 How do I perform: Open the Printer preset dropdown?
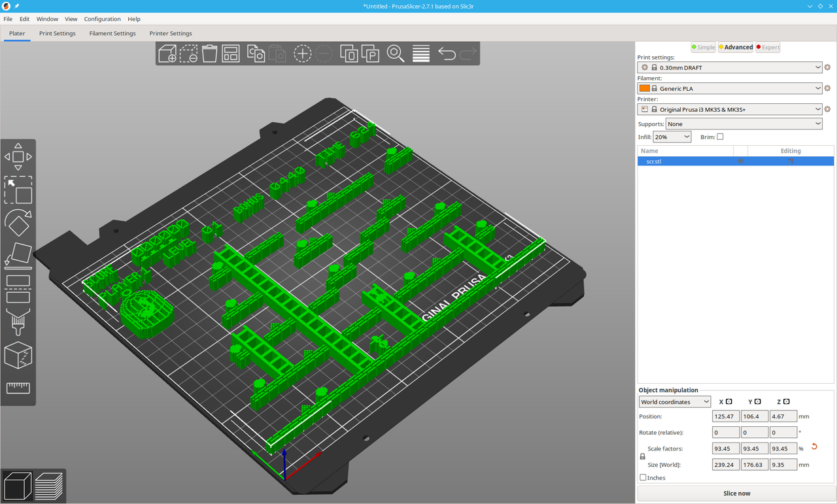730,109
